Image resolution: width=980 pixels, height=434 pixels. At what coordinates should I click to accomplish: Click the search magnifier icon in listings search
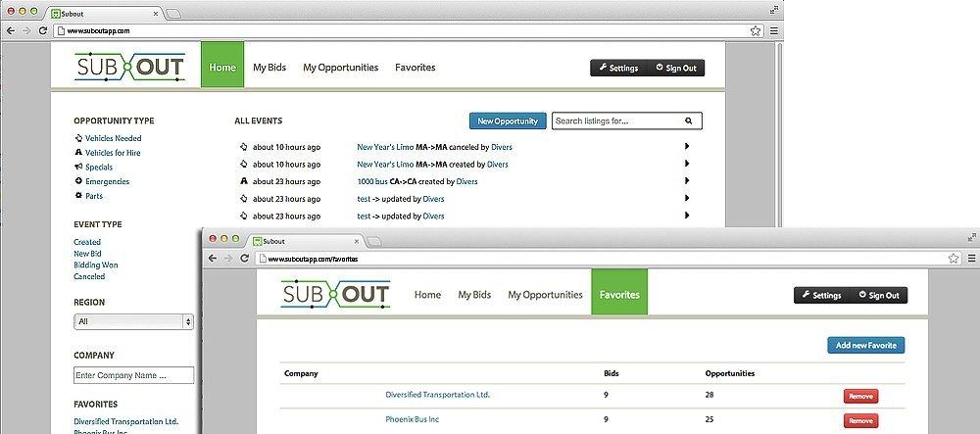[x=688, y=121]
